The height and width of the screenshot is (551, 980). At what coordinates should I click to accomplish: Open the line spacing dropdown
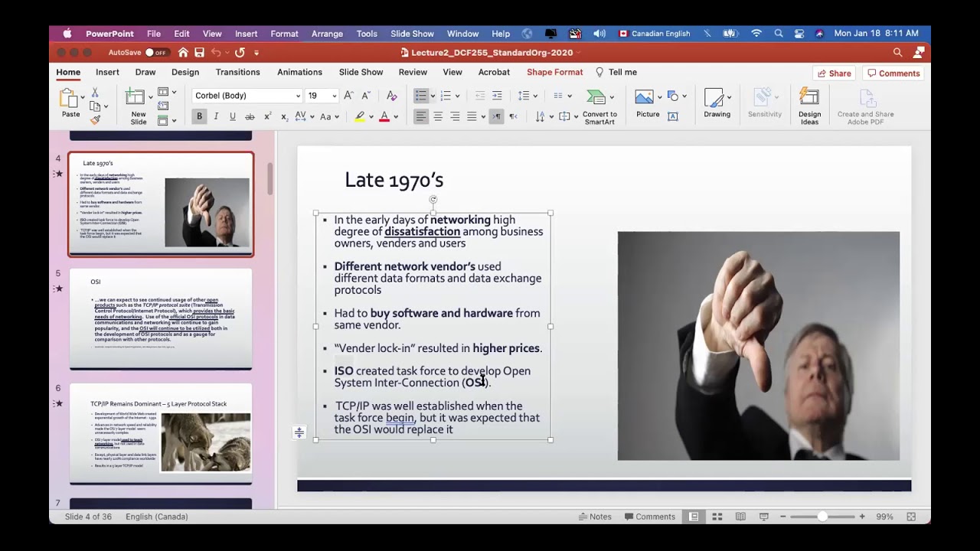(x=535, y=96)
